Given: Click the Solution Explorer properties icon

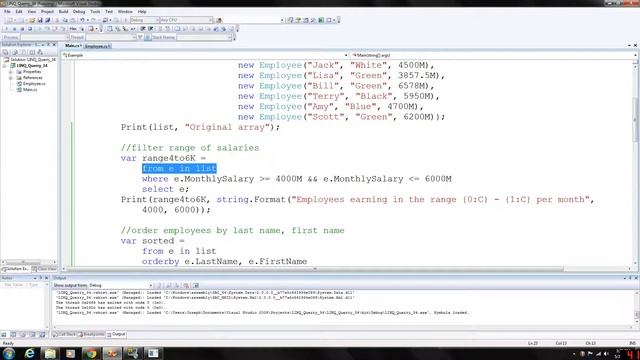Looking at the screenshot, I should pyautogui.click(x=6, y=52).
